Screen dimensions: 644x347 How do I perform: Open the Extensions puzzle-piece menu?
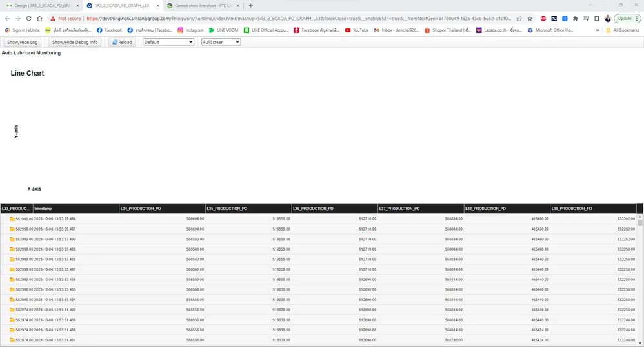(576, 19)
